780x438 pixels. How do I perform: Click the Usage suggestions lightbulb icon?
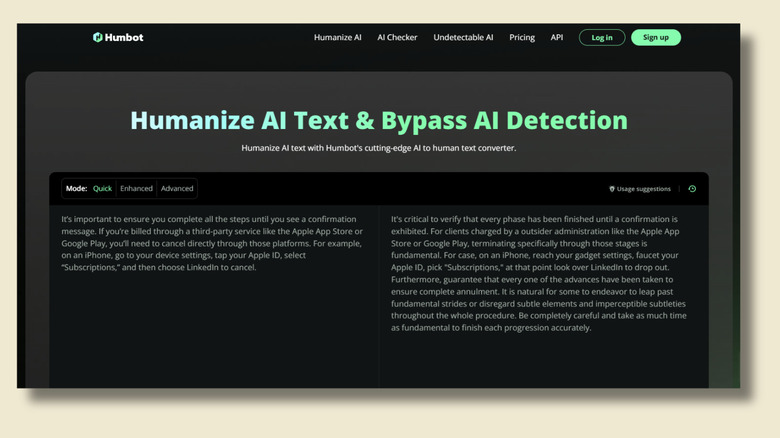tap(612, 189)
